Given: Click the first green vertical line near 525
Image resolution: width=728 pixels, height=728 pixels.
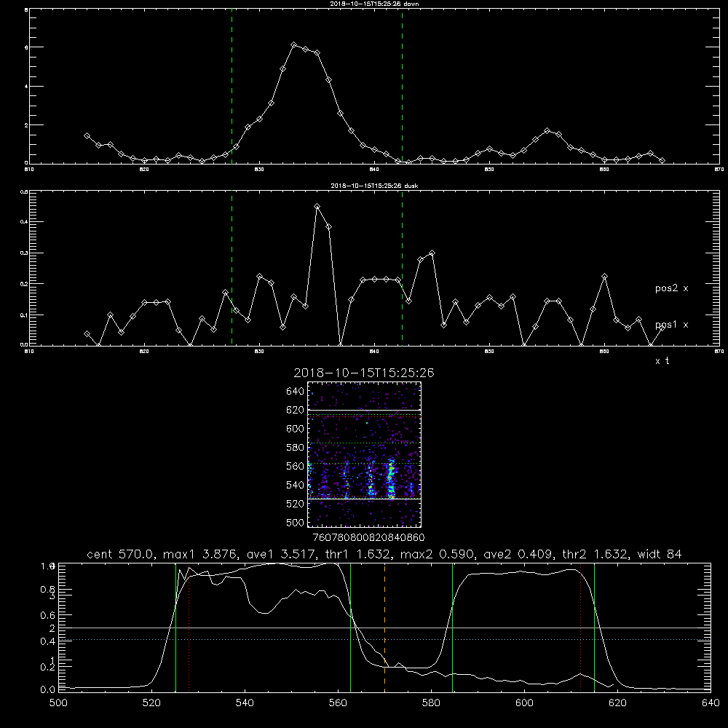Looking at the screenshot, I should point(176,627).
